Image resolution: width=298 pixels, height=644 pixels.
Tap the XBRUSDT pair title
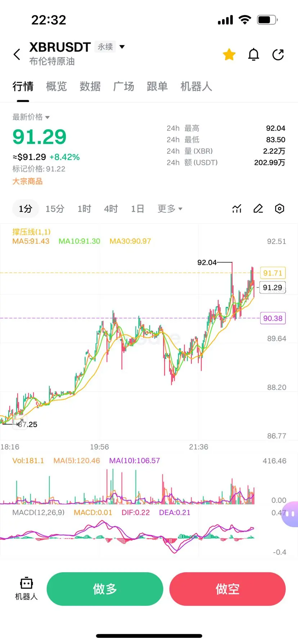pyautogui.click(x=60, y=47)
